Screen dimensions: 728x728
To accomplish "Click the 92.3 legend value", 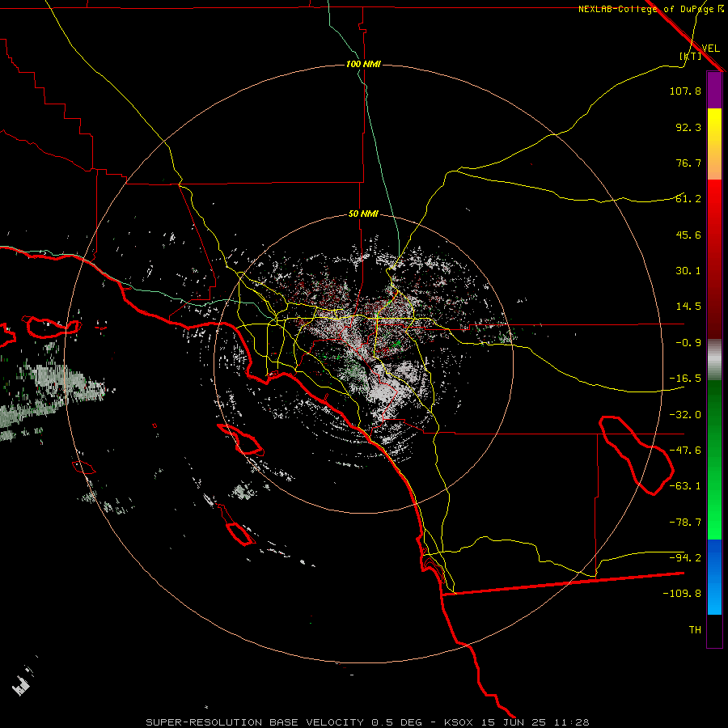I will (688, 127).
